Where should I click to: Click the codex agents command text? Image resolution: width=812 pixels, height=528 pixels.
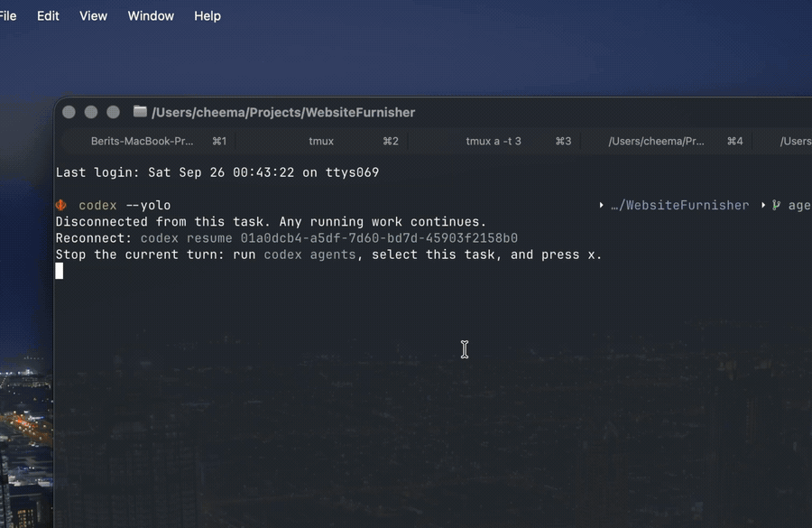[x=309, y=255]
